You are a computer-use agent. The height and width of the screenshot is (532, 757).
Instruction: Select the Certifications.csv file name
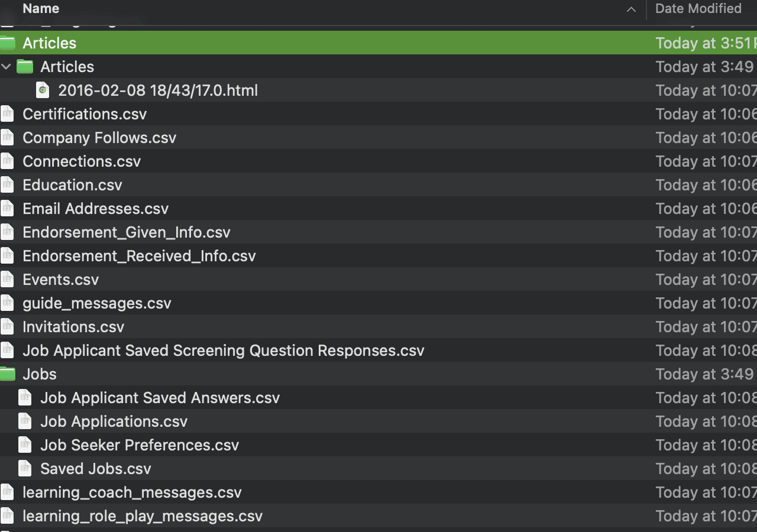click(x=85, y=114)
